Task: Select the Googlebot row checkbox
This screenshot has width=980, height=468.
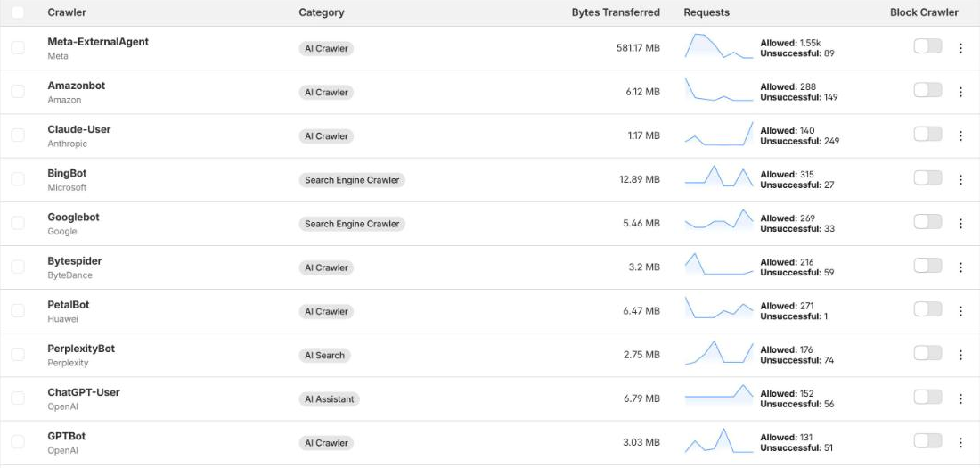Action: tap(18, 223)
